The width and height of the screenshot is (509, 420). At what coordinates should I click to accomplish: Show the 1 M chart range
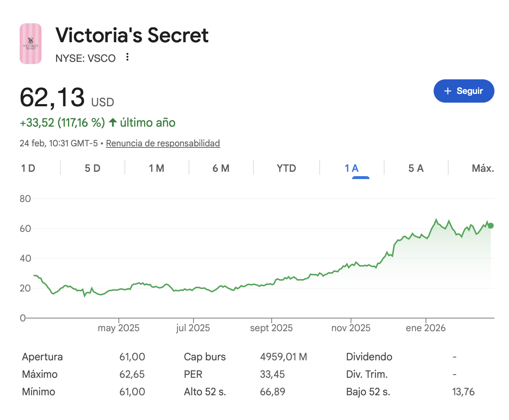pyautogui.click(x=157, y=168)
